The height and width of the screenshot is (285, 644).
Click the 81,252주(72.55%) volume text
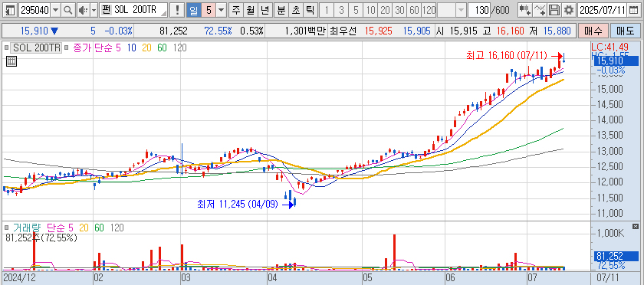[x=41, y=237]
